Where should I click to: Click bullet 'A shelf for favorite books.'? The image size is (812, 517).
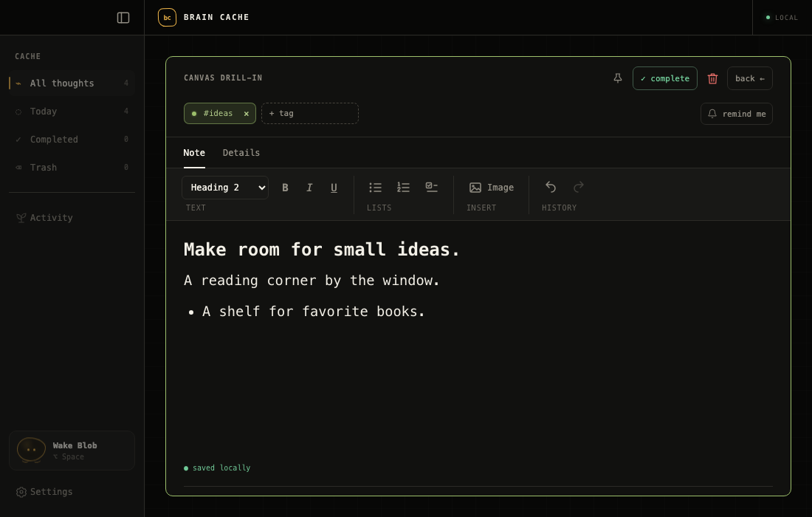click(x=314, y=312)
